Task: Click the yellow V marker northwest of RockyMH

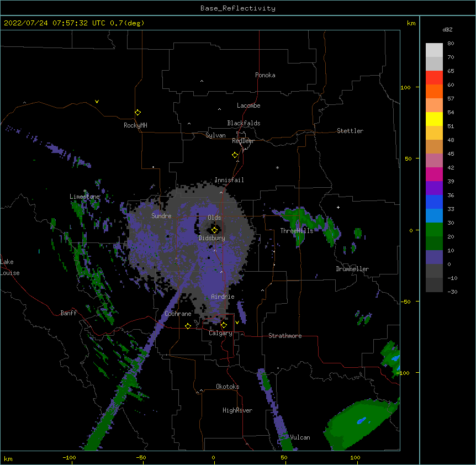Action: point(97,102)
